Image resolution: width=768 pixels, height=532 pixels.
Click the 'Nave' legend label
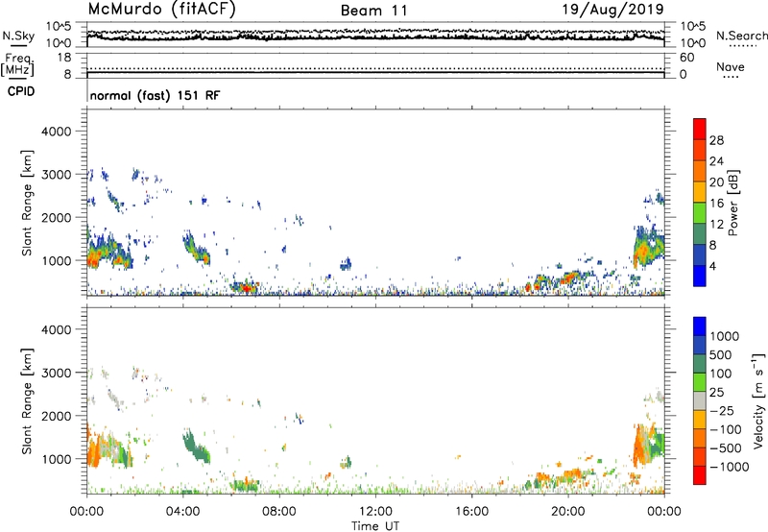coord(731,67)
